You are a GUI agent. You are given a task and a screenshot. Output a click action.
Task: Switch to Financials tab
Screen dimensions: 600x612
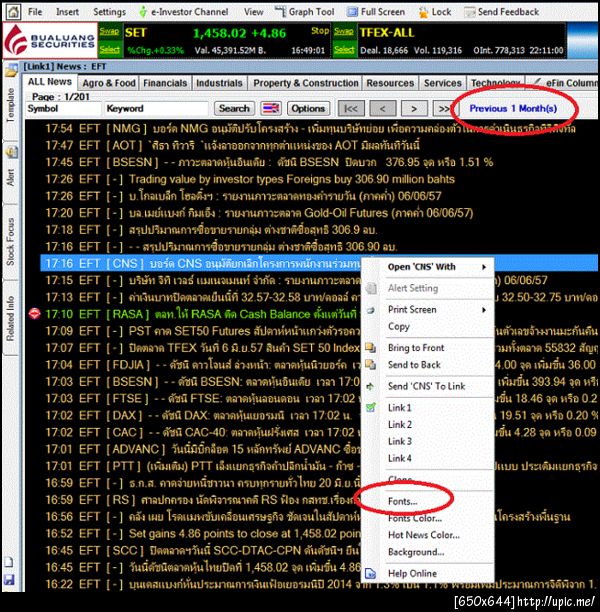point(165,83)
